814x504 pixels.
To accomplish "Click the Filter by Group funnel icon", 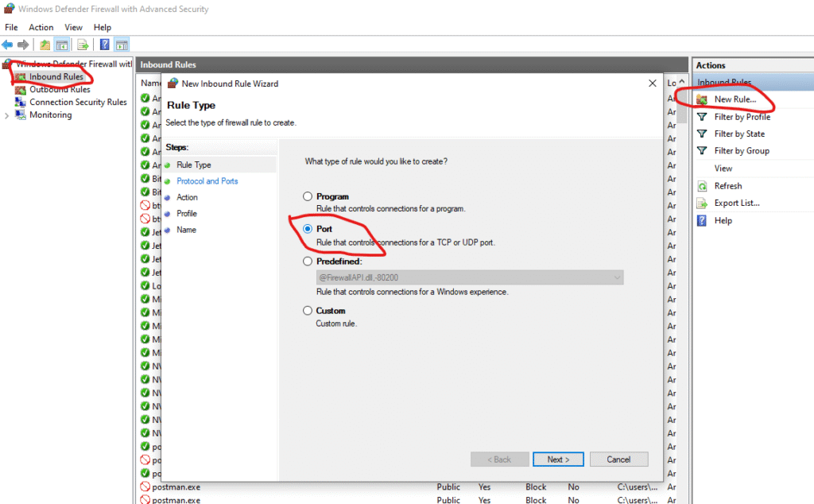I will (x=702, y=150).
